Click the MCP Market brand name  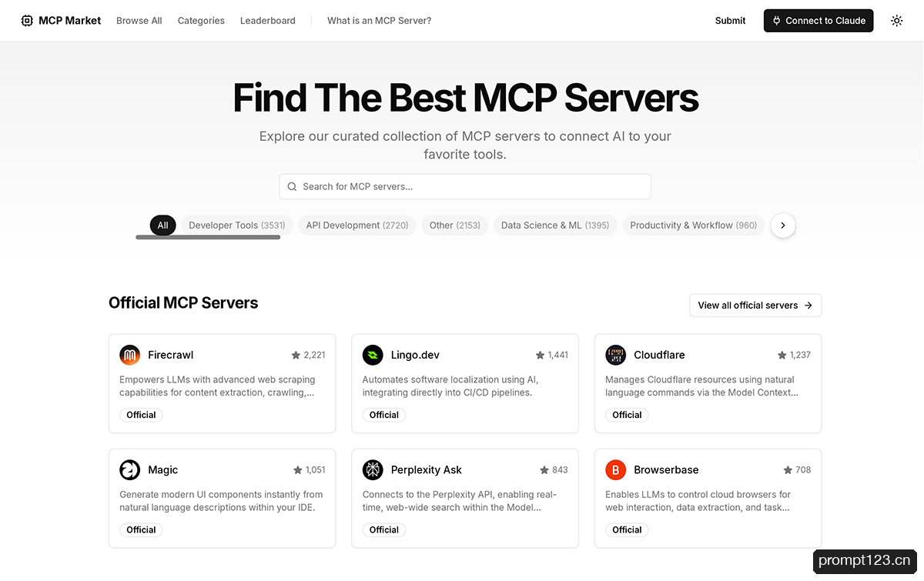tap(70, 21)
